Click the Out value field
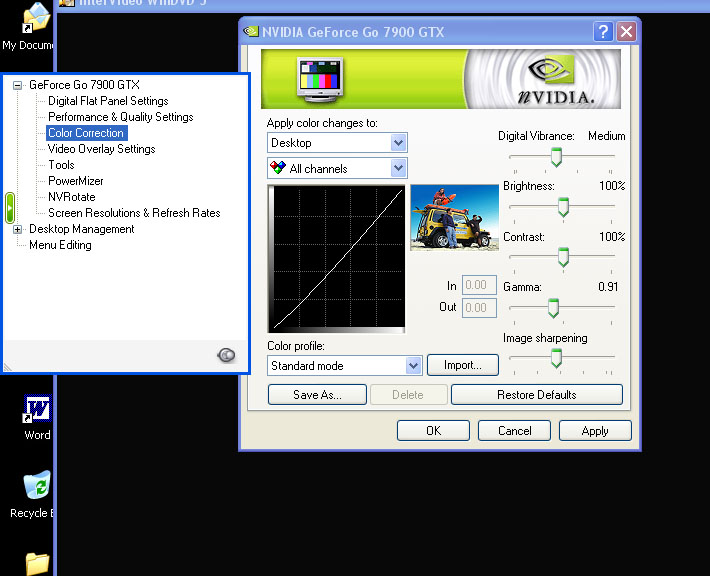Viewport: 710px width, 576px height. [x=479, y=307]
